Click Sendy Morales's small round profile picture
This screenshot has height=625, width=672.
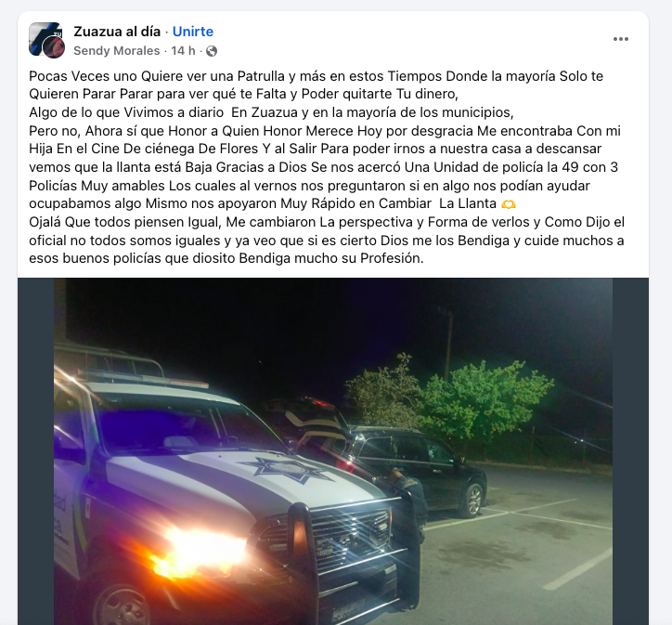click(x=54, y=47)
